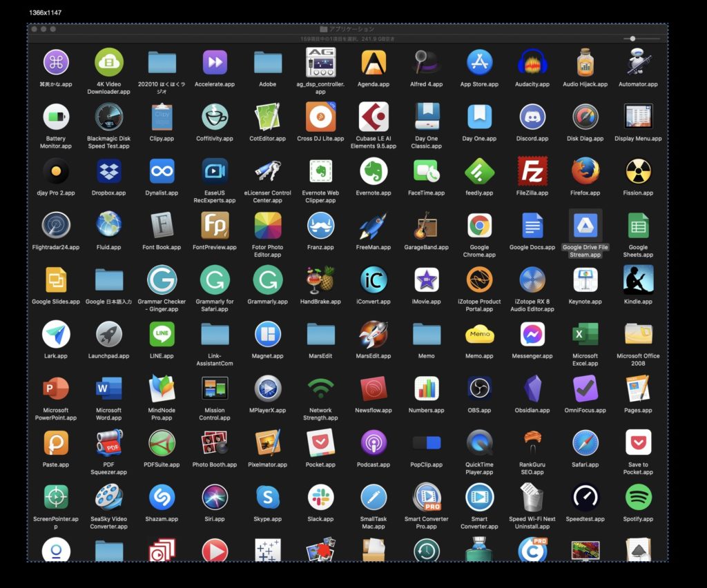Select the FileZilla icon
This screenshot has width=707, height=588.
pyautogui.click(x=532, y=171)
